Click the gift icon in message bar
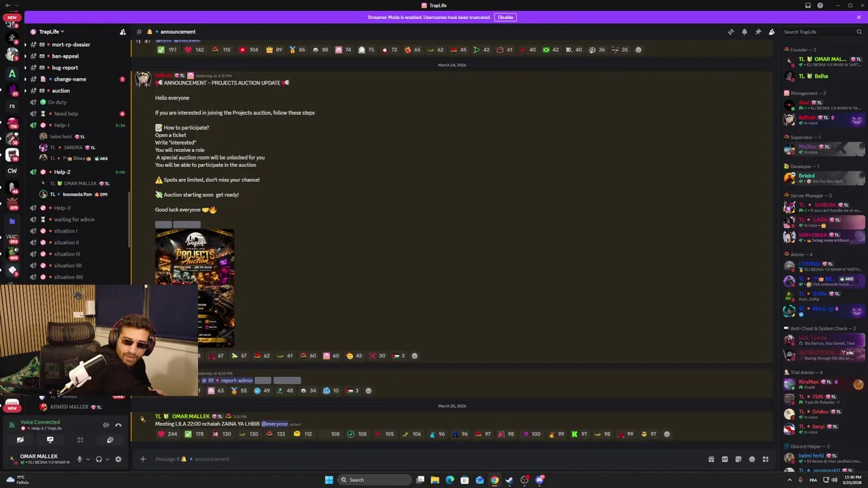This screenshot has width=868, height=488. click(711, 459)
